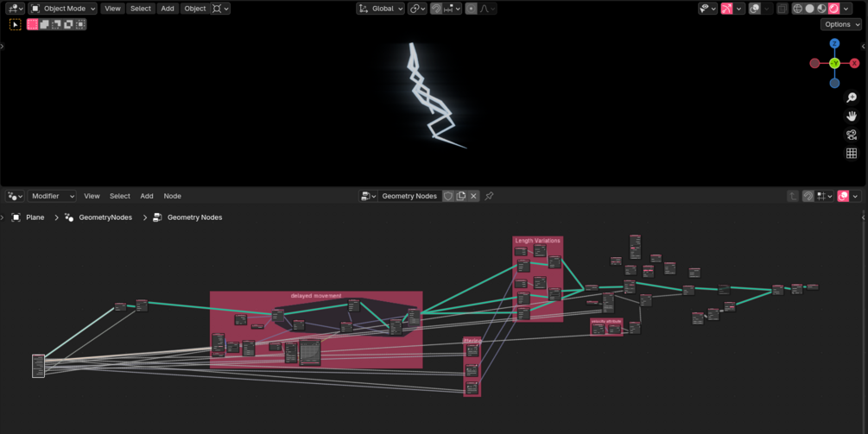868x434 pixels.
Task: Open snapping options dropdown
Action: click(453, 9)
